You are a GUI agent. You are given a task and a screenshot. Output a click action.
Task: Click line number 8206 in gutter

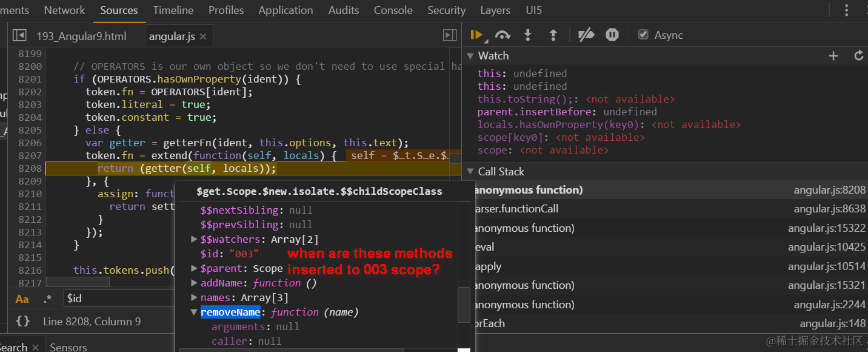pyautogui.click(x=30, y=143)
